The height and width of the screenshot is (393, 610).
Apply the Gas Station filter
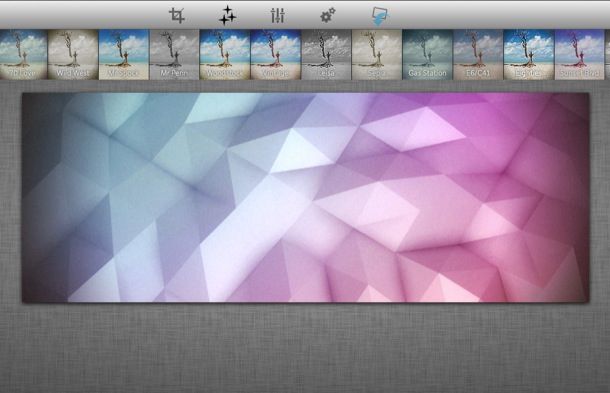point(427,54)
